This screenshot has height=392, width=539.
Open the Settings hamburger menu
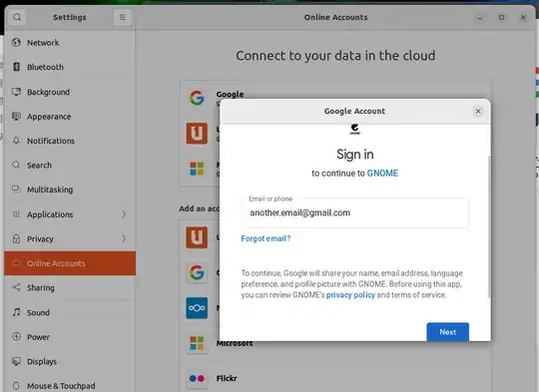click(x=123, y=17)
